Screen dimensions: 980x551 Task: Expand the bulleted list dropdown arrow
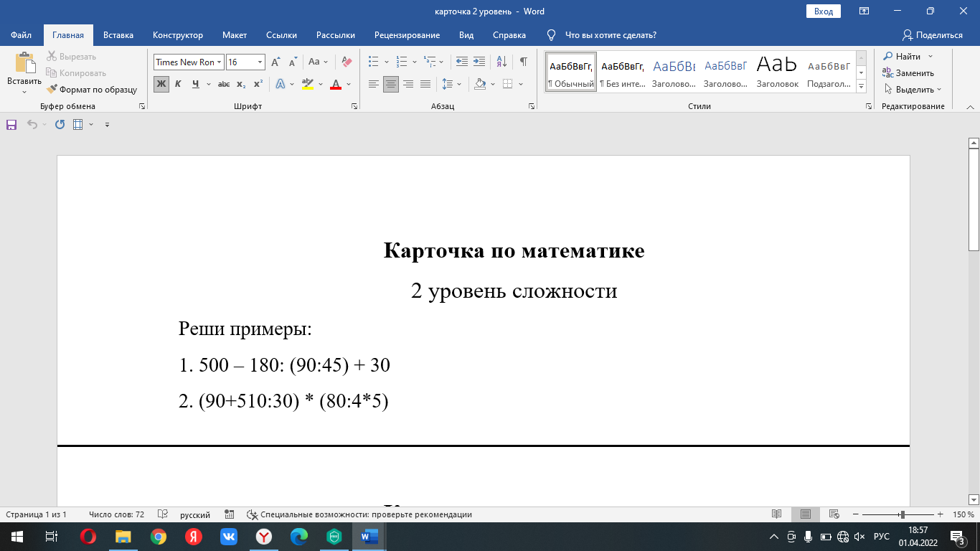tap(387, 62)
